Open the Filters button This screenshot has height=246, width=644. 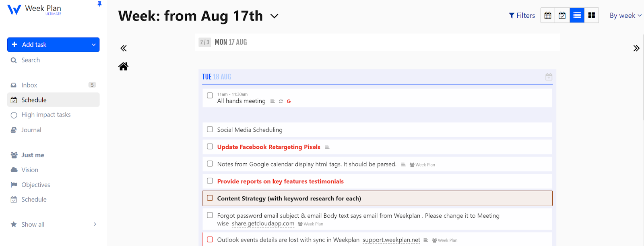(x=522, y=16)
